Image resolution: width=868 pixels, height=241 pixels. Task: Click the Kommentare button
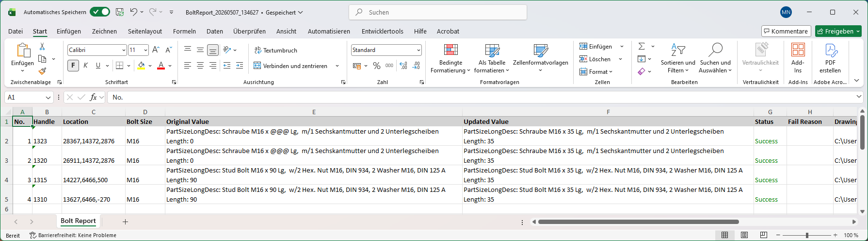786,31
